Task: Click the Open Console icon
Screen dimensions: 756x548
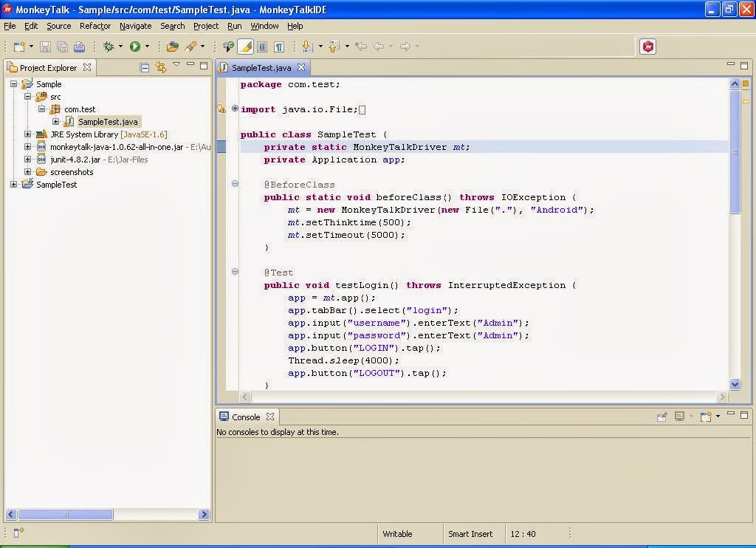Action: point(706,417)
